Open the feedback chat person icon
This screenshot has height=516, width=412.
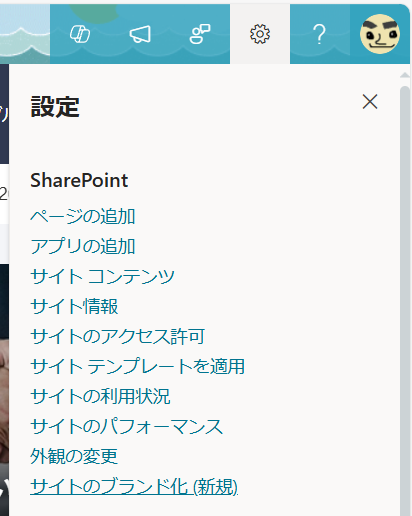[200, 34]
